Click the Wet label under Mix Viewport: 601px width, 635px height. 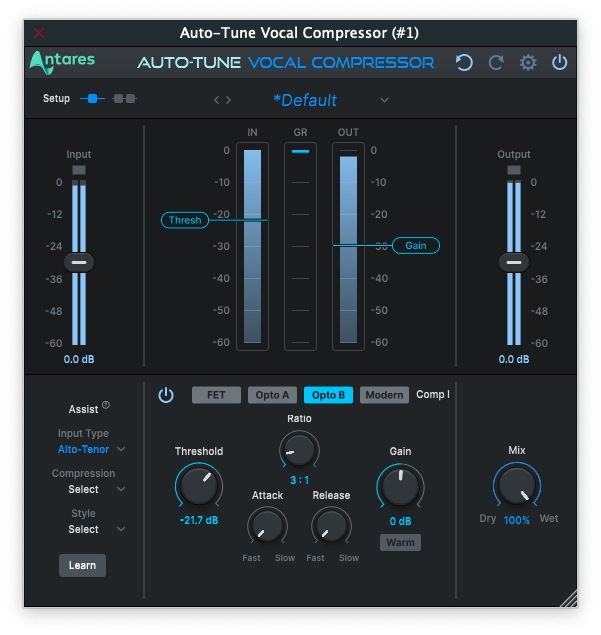pyautogui.click(x=549, y=519)
